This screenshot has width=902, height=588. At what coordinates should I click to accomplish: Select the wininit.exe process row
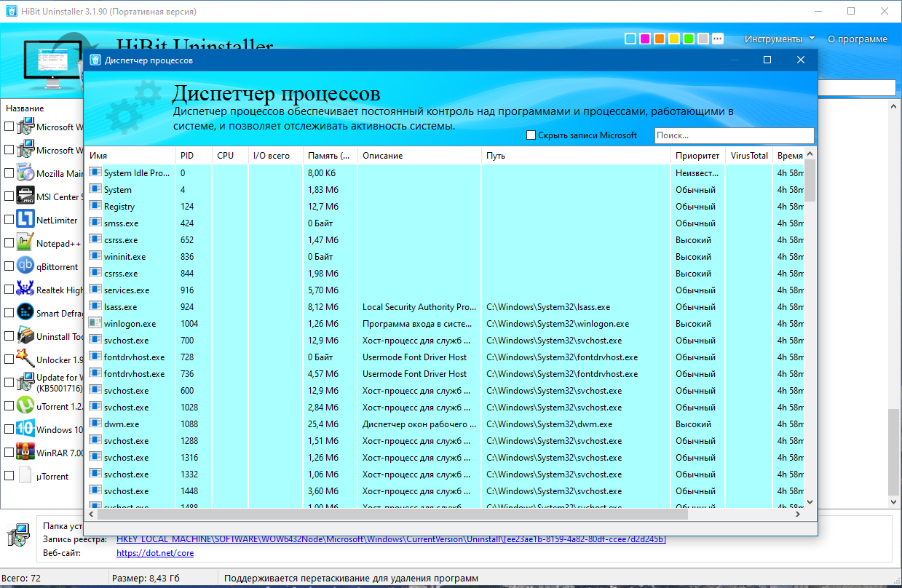tap(445, 256)
